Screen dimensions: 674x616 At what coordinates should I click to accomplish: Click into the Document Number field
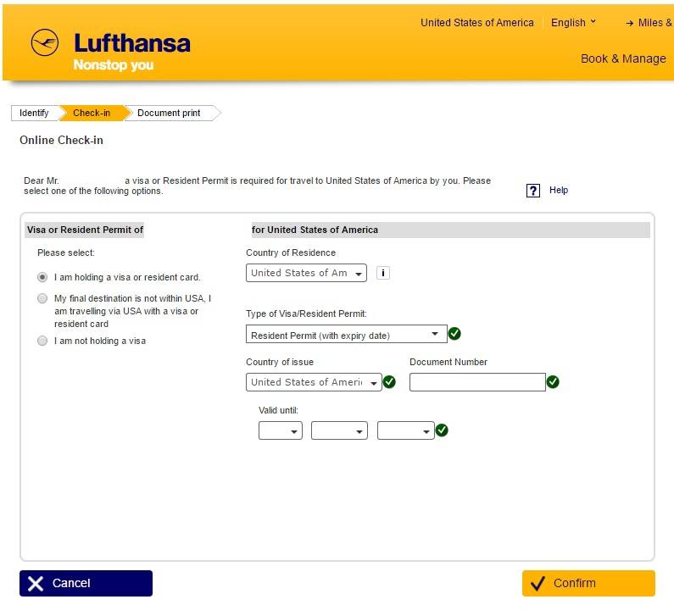[x=477, y=382]
